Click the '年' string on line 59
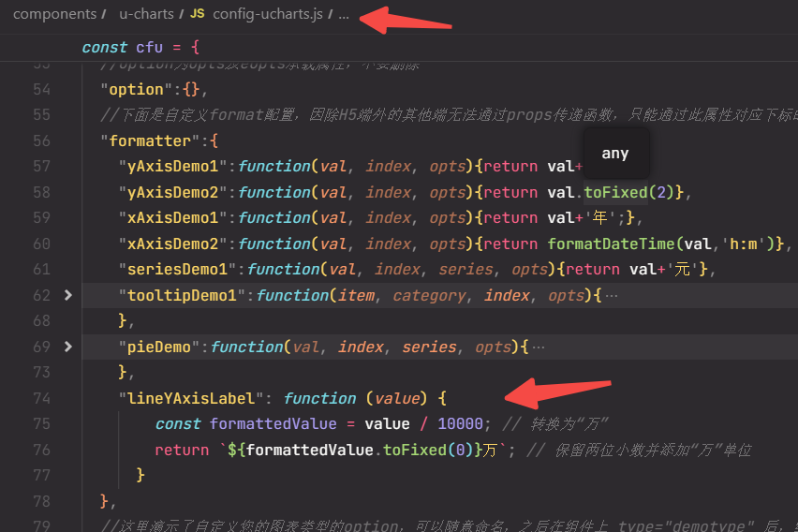This screenshot has width=798, height=532. tap(599, 218)
